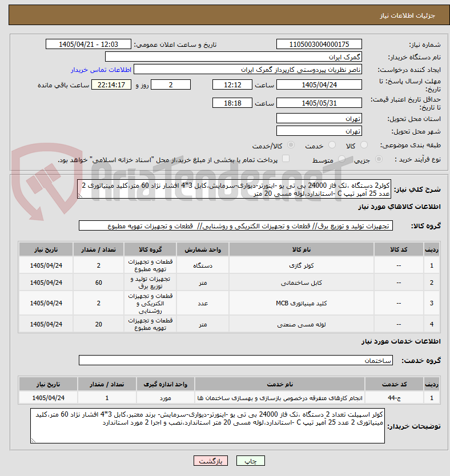Image resolution: width=450 pixels, height=476 pixels.
Task: Click the validity time field 18:18
Action: click(232, 103)
